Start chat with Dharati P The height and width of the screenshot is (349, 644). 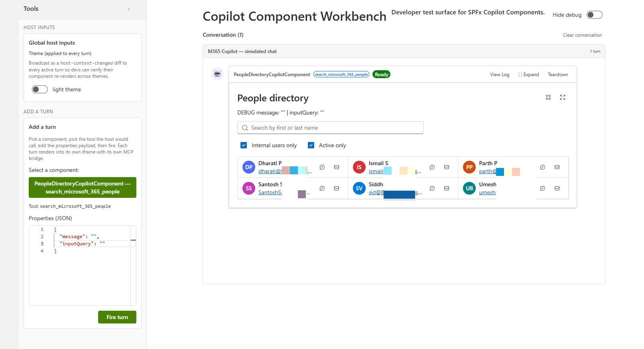322,167
